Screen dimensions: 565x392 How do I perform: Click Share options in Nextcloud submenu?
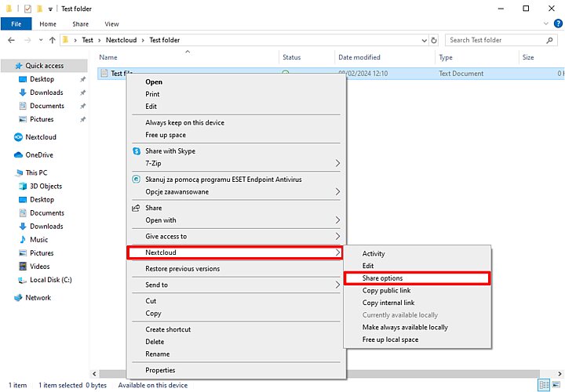[x=417, y=278]
